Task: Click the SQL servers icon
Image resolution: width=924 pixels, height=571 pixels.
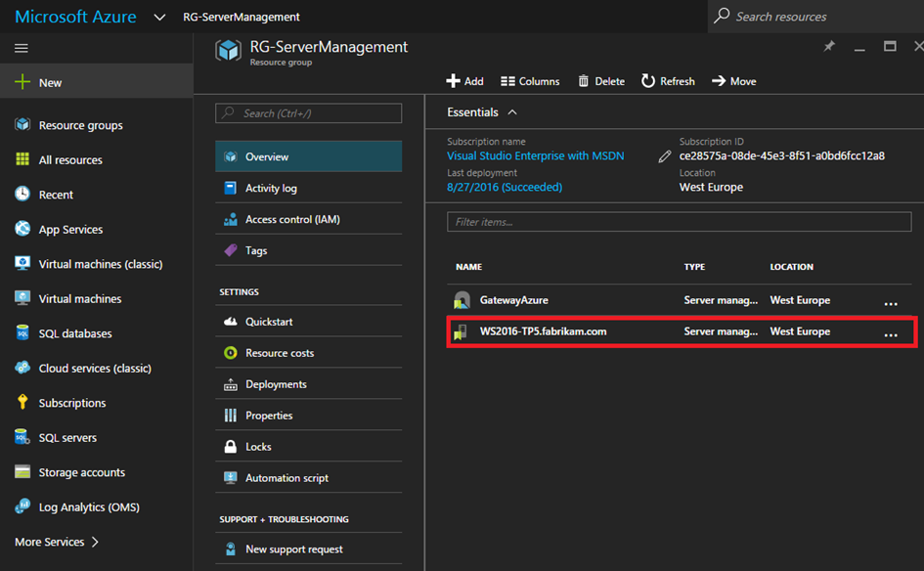Action: click(x=22, y=437)
